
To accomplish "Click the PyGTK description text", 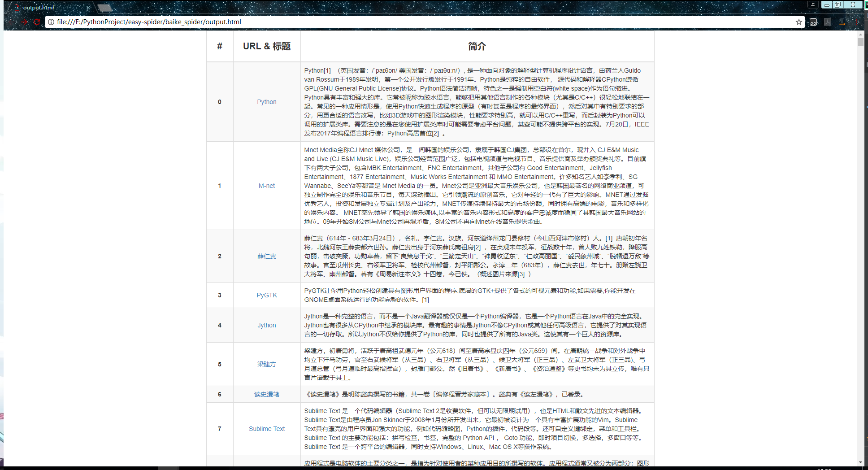I will (470, 295).
